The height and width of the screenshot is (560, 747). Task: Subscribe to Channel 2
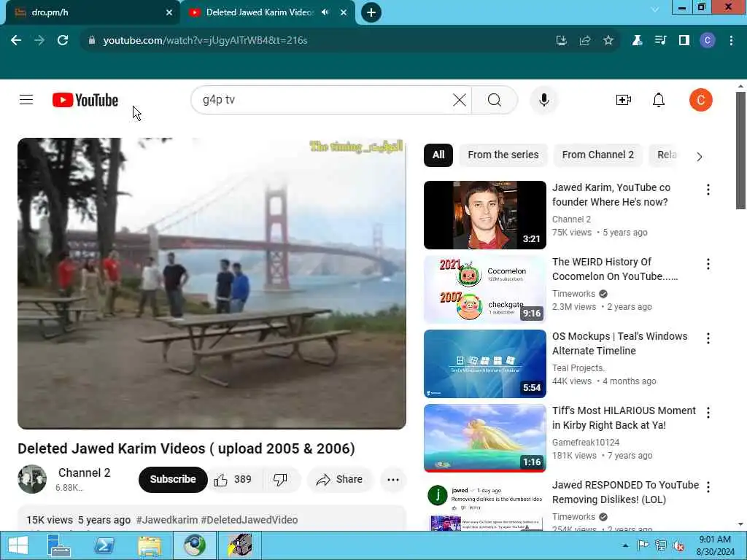(172, 480)
